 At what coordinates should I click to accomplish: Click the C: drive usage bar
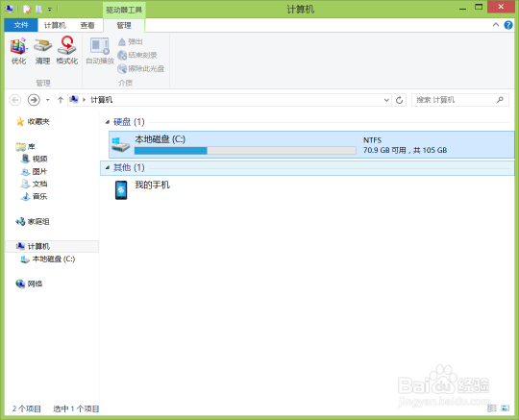(x=245, y=151)
